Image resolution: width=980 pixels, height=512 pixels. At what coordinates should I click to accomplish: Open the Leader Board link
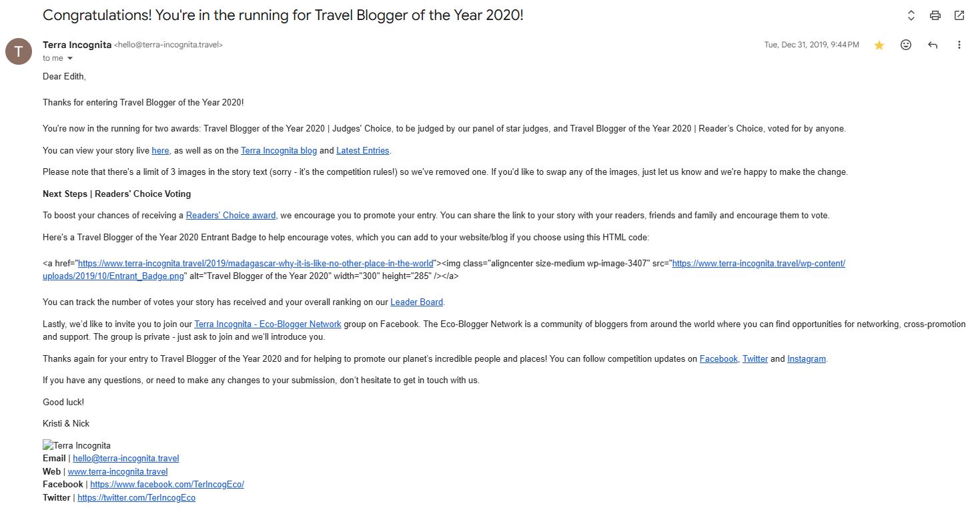click(416, 302)
